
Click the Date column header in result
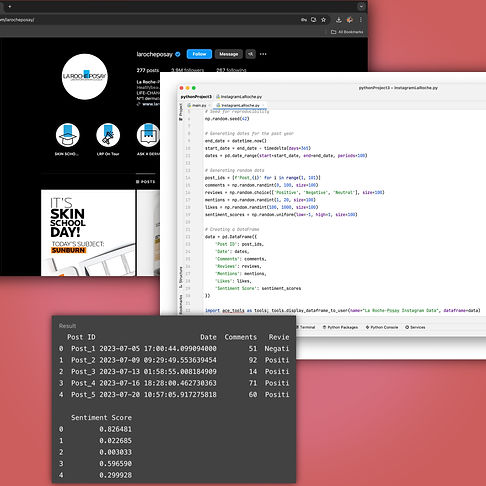[x=208, y=337]
